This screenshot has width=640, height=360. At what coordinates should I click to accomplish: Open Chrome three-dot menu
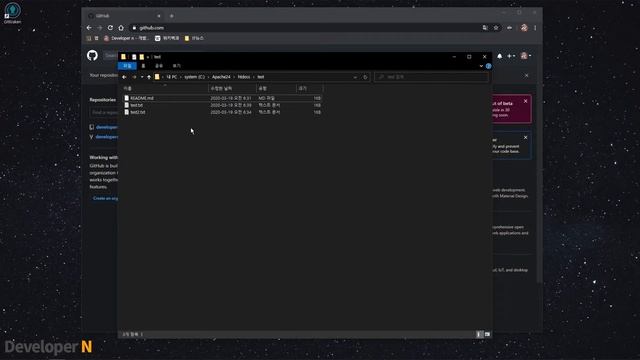(x=535, y=28)
